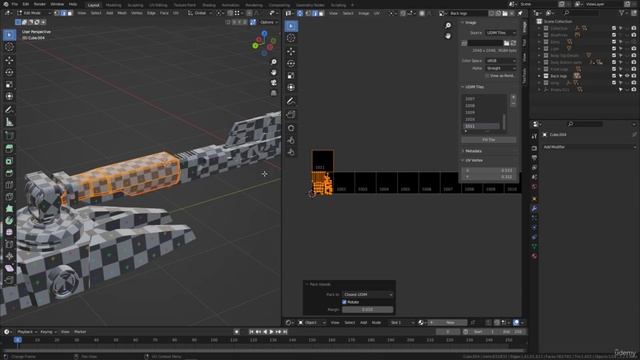Select the Move tool in the UV editor toolbar

click(x=291, y=51)
